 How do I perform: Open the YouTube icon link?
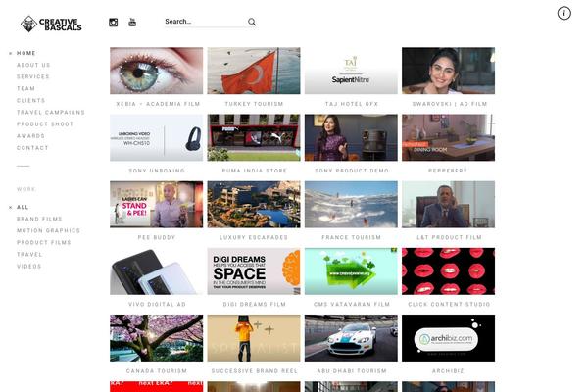coord(132,23)
